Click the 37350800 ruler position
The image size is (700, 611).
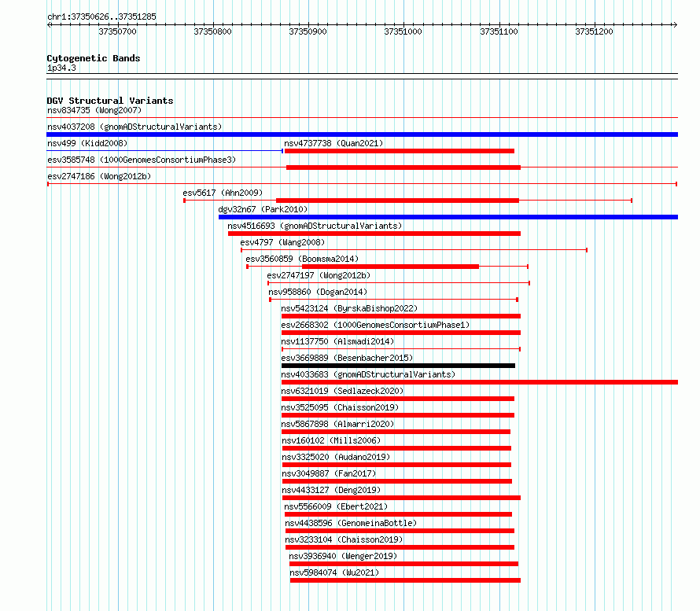pyautogui.click(x=212, y=31)
